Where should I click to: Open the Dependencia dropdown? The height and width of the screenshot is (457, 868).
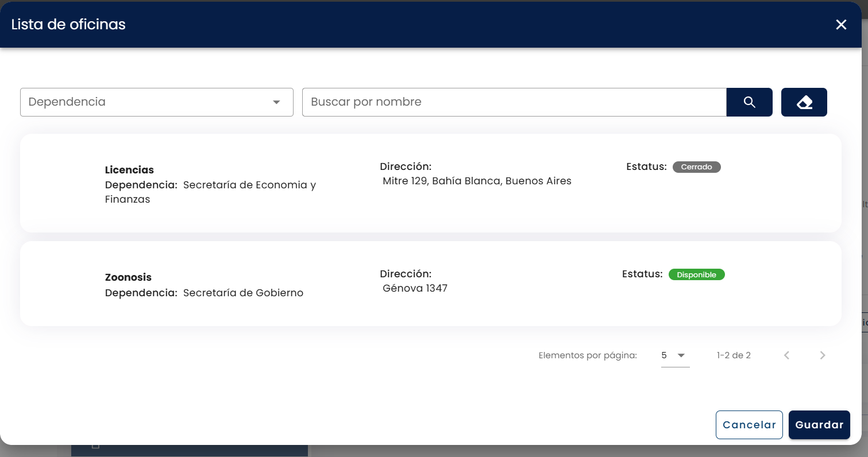click(x=157, y=102)
